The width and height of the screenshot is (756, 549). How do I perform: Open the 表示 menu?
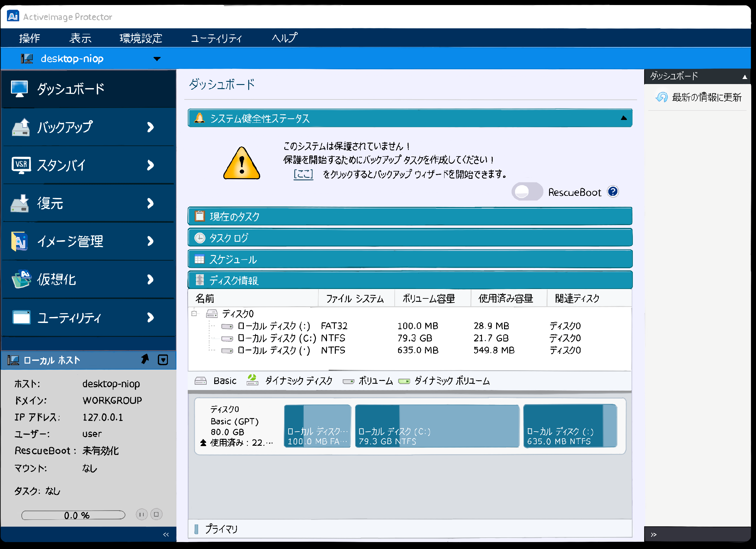[x=80, y=38]
